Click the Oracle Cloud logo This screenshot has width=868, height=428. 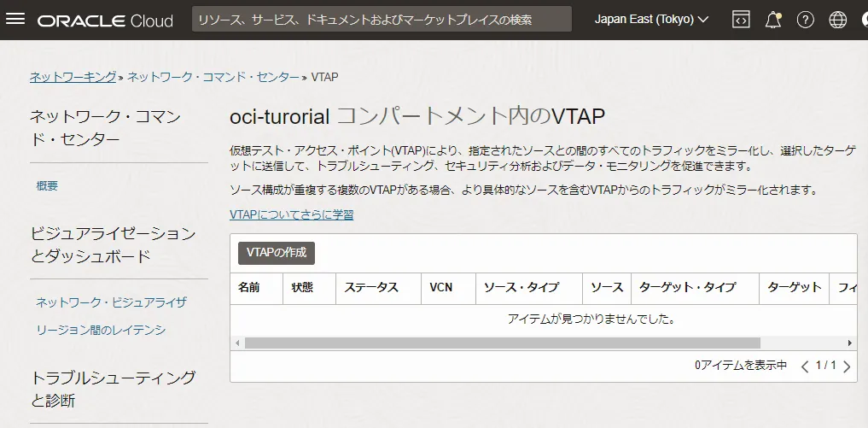coord(105,21)
